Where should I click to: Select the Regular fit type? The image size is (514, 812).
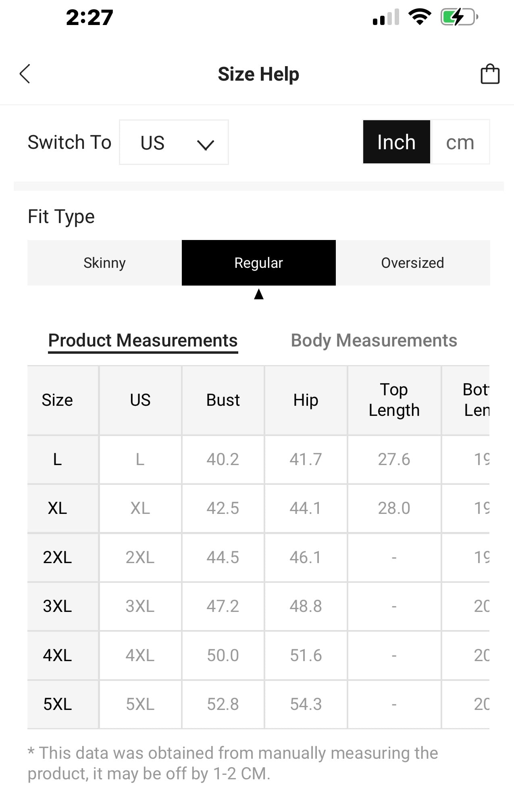(258, 263)
